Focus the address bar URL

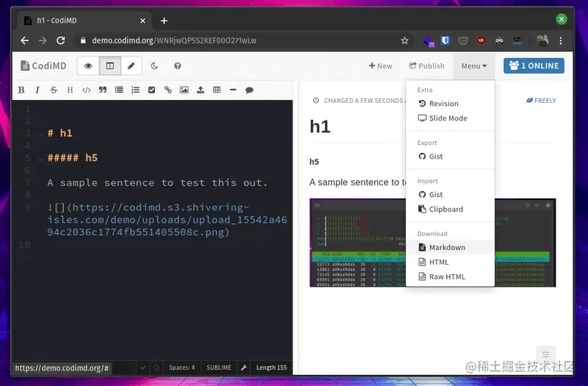click(174, 40)
